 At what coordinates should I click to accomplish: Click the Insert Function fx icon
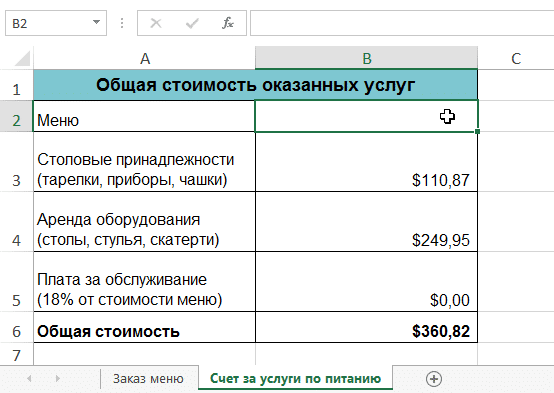pyautogui.click(x=228, y=23)
